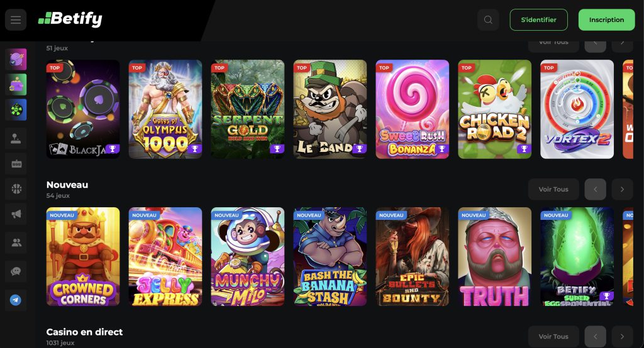The height and width of the screenshot is (348, 644).
Task: Click the Inscription sign-up button
Action: tap(606, 19)
